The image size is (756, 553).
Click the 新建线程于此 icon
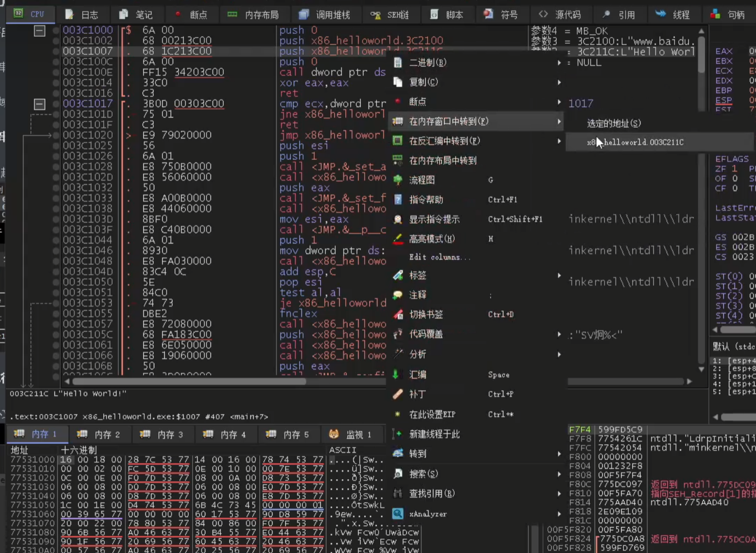click(x=397, y=434)
